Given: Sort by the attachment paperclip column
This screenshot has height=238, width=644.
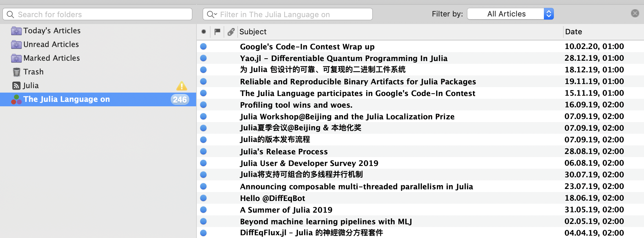Looking at the screenshot, I should 231,32.
